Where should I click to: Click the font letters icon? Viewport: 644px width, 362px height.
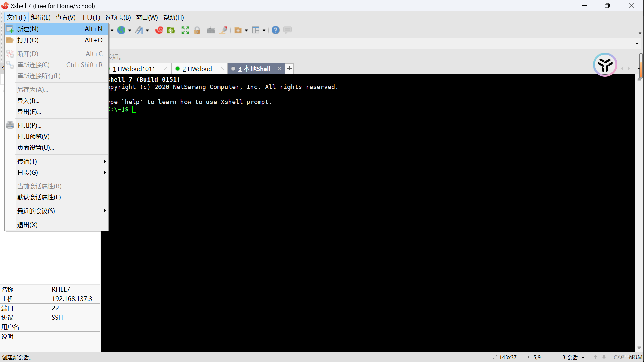139,31
